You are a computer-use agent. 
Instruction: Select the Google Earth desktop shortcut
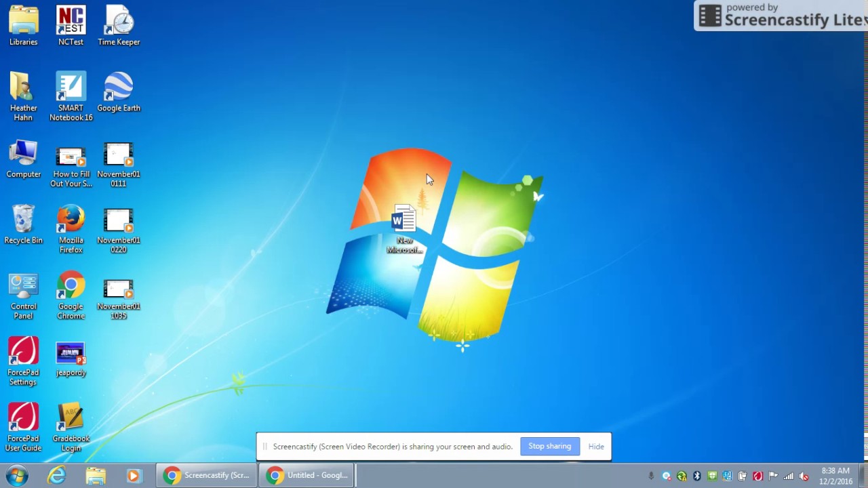119,92
